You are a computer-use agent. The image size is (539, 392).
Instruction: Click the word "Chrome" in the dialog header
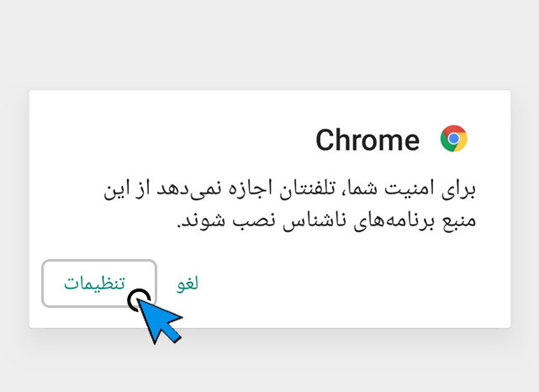[367, 140]
